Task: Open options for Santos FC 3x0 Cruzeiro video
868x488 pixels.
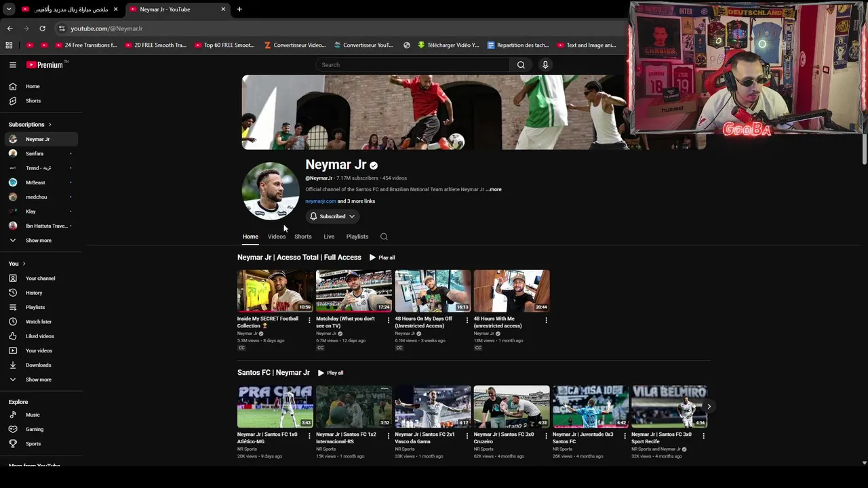Action: pyautogui.click(x=546, y=436)
